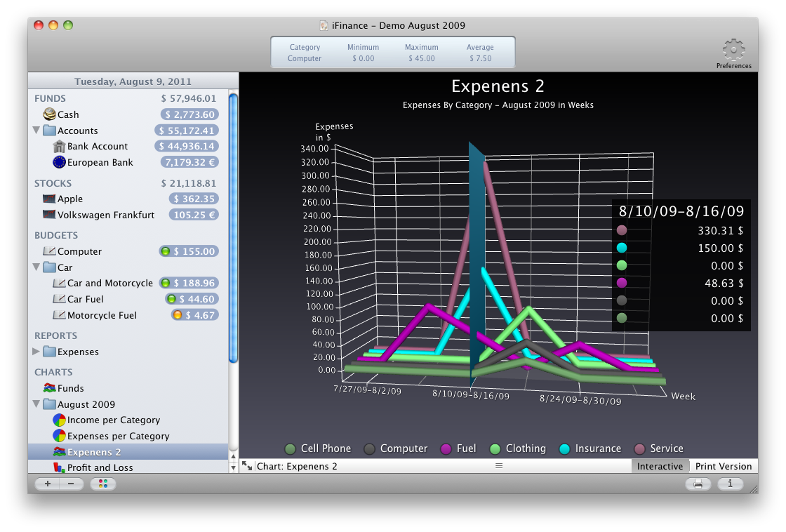Click the Expenses reports folder icon

tap(49, 352)
